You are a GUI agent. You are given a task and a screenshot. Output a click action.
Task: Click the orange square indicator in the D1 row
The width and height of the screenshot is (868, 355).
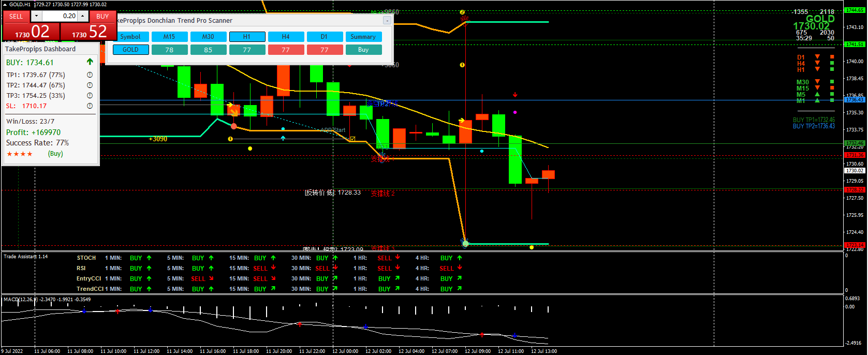tap(832, 57)
